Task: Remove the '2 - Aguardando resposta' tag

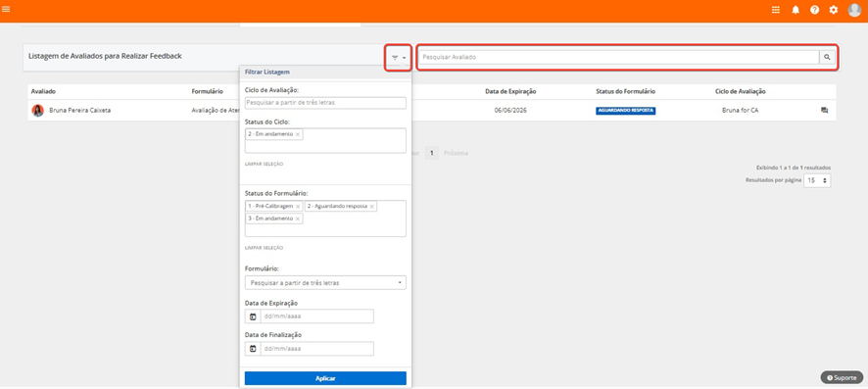Action: (372, 207)
